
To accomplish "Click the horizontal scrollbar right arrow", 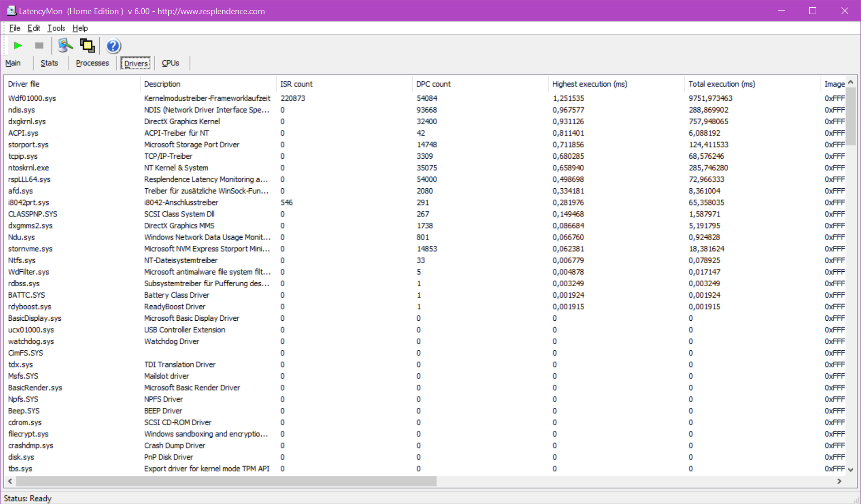I will point(839,481).
